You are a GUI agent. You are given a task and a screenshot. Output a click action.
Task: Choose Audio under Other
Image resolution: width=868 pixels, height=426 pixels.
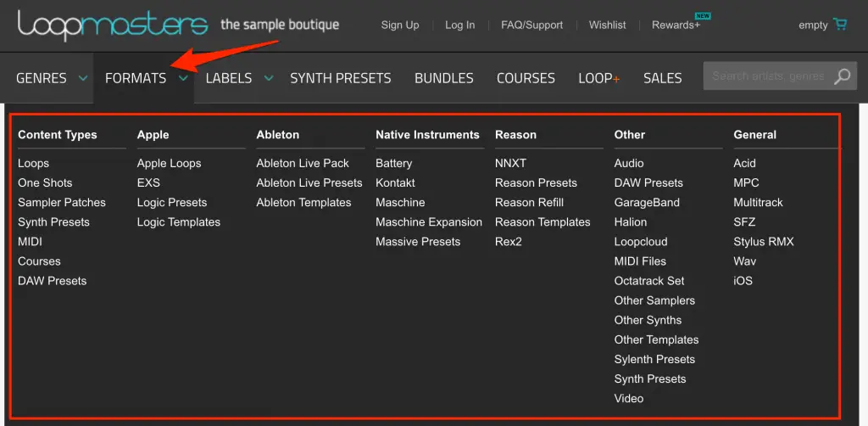tap(629, 164)
